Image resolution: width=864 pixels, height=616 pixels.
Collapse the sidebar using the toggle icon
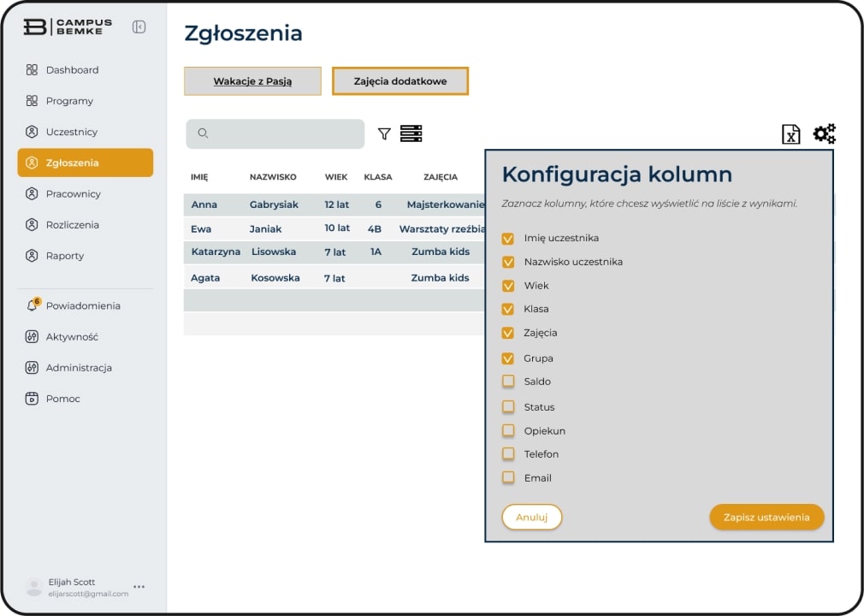tap(139, 27)
